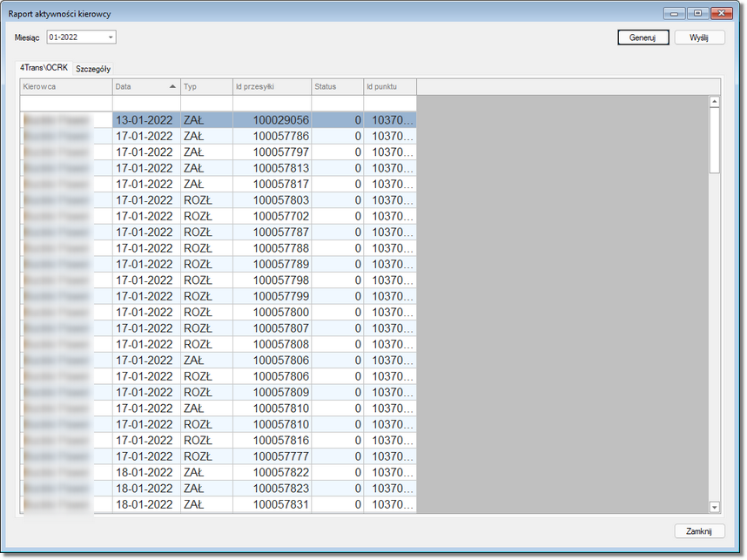Screen dimensions: 747x560
Task: Select shipment ID 100057702
Action: point(272,216)
